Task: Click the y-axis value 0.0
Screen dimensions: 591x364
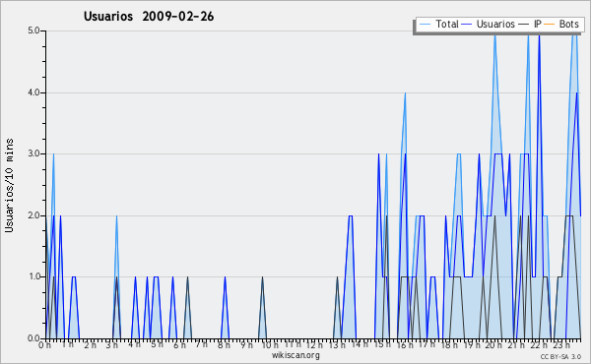Action: 33,338
